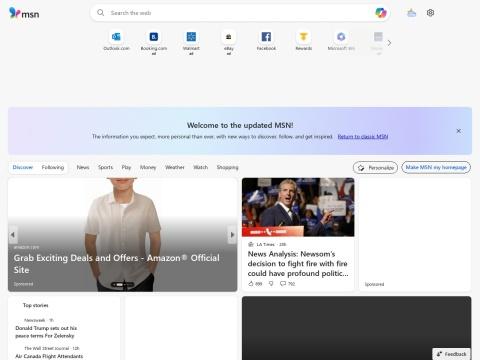Open Air Canada Flight Attendants story
Image resolution: width=480 pixels, height=360 pixels.
click(49, 356)
